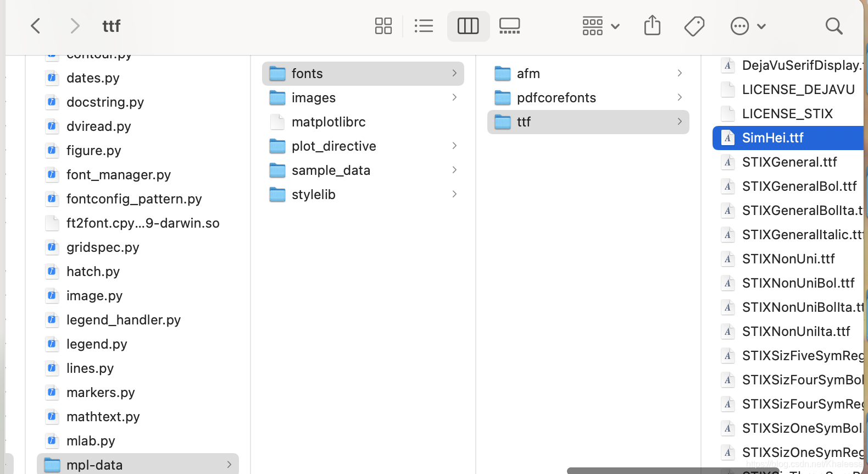This screenshot has width=868, height=474.
Task: Select dates.py file
Action: pos(138,78)
